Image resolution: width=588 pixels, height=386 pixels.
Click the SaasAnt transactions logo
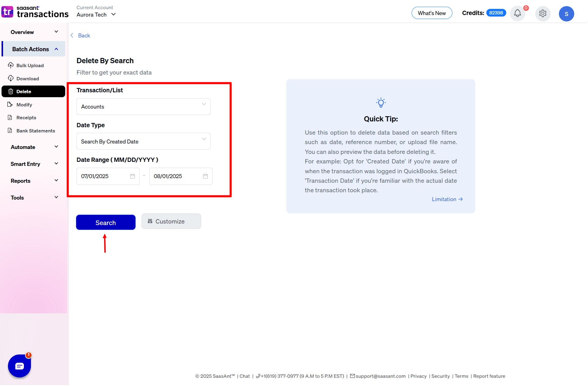click(35, 12)
